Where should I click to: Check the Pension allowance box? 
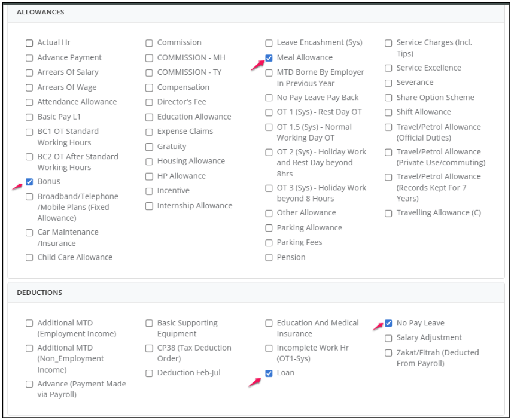click(269, 258)
